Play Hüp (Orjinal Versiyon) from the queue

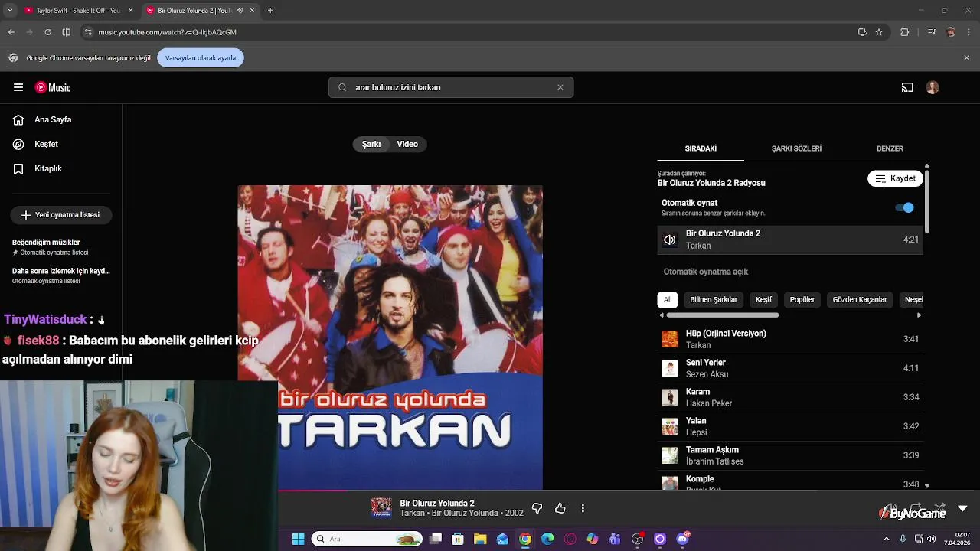click(790, 339)
